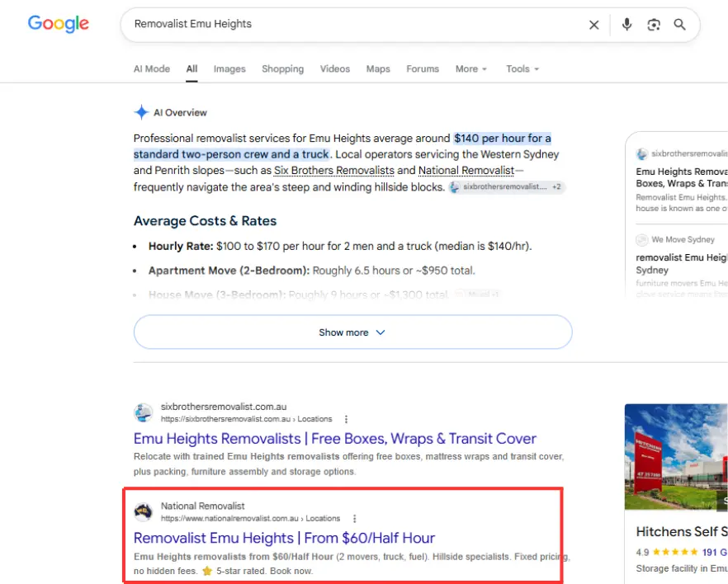
Task: Click the Hourly Rate bullet text
Action: point(340,246)
